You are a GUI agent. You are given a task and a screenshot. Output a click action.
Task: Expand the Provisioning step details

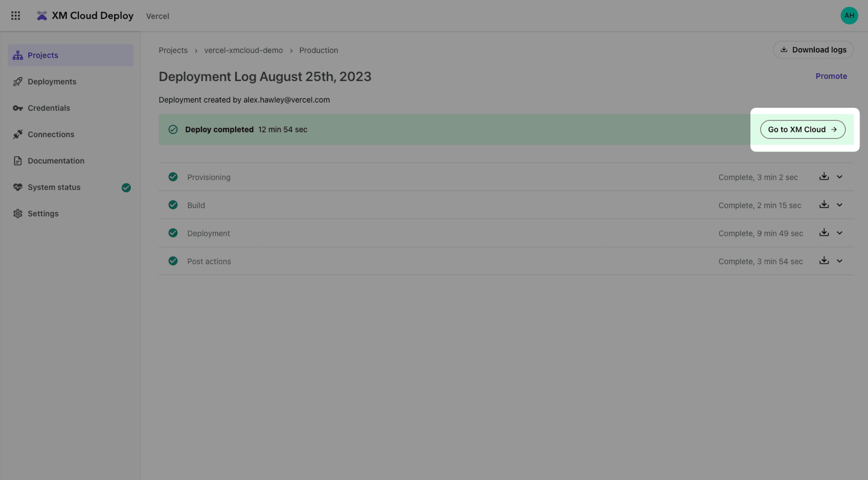point(839,177)
